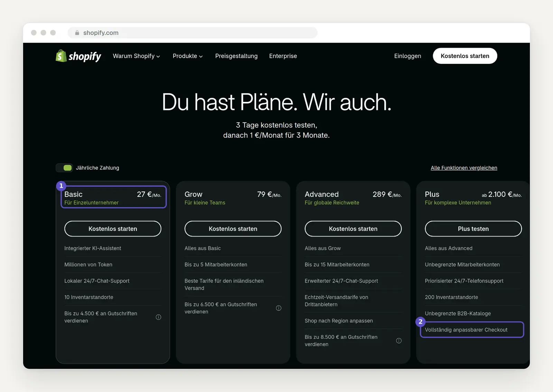Start the Basic plan with Kostenlos starten

pos(113,229)
